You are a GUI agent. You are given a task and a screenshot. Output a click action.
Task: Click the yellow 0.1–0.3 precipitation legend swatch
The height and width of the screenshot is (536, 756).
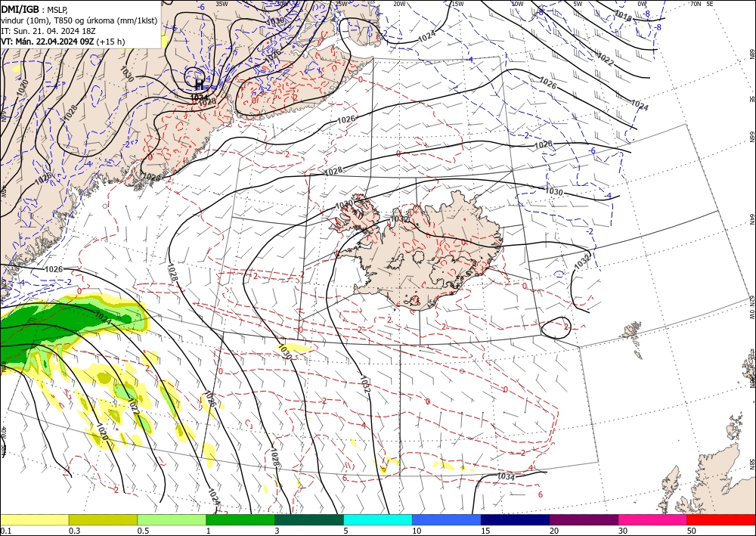pyautogui.click(x=34, y=519)
